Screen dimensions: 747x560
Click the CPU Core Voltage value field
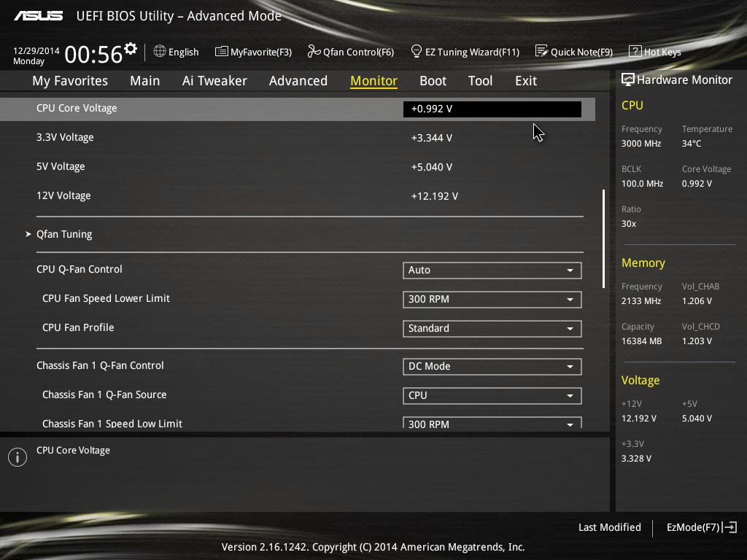[492, 109]
